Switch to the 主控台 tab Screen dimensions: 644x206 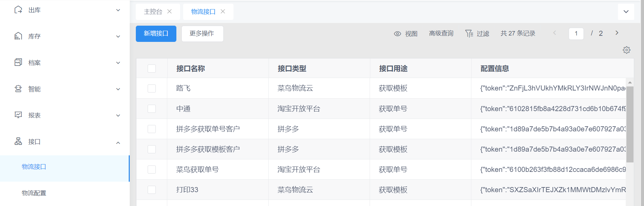(153, 12)
